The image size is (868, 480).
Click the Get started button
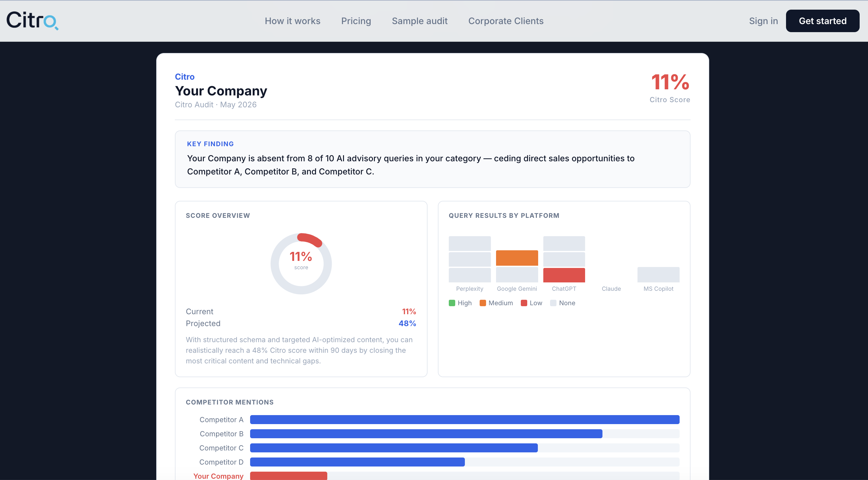tap(823, 21)
